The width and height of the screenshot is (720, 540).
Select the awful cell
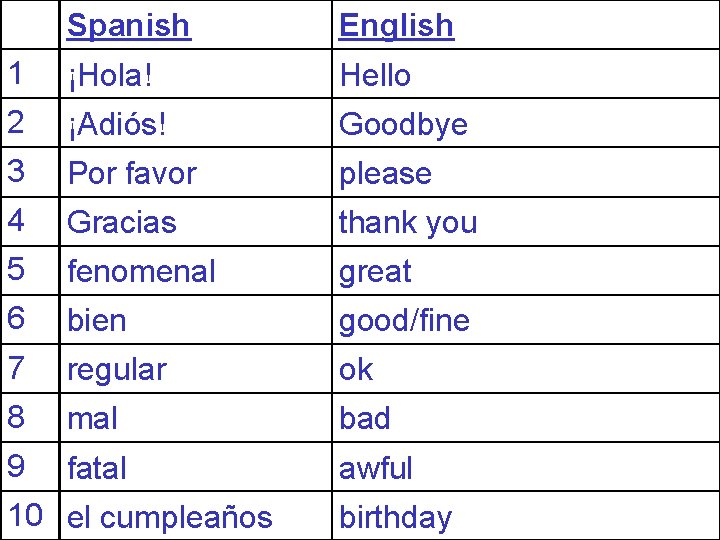376,467
